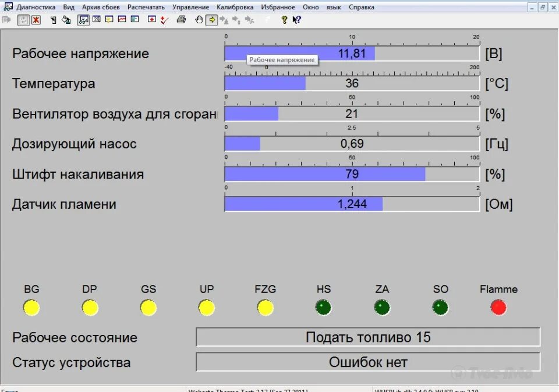The width and height of the screenshot is (559, 392).
Task: Open the Диагностика menu
Action: coord(35,7)
